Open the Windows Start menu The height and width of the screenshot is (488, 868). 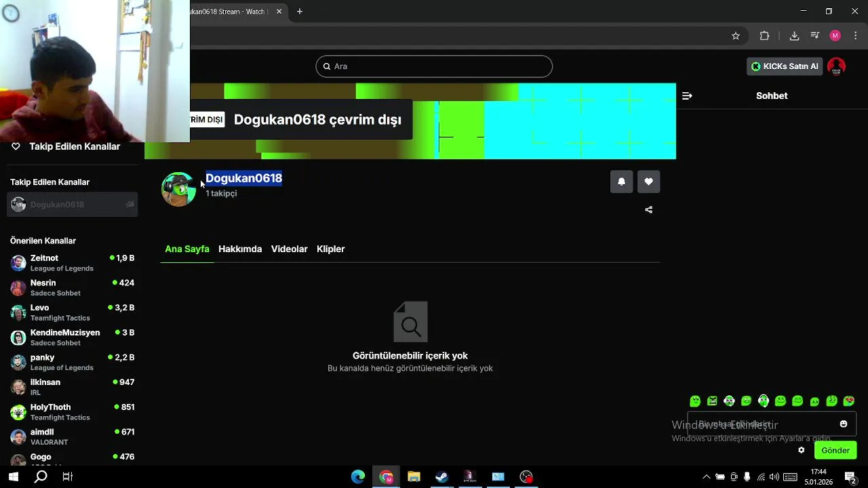(13, 476)
